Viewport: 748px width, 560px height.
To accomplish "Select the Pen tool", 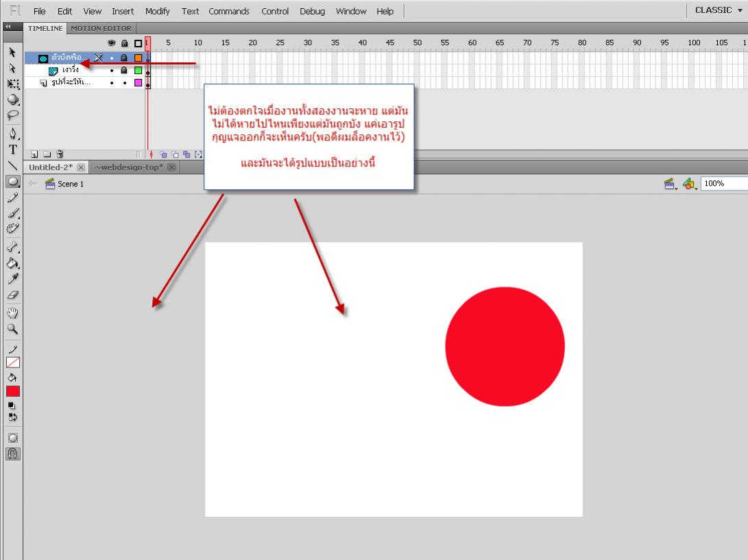I will pyautogui.click(x=13, y=133).
